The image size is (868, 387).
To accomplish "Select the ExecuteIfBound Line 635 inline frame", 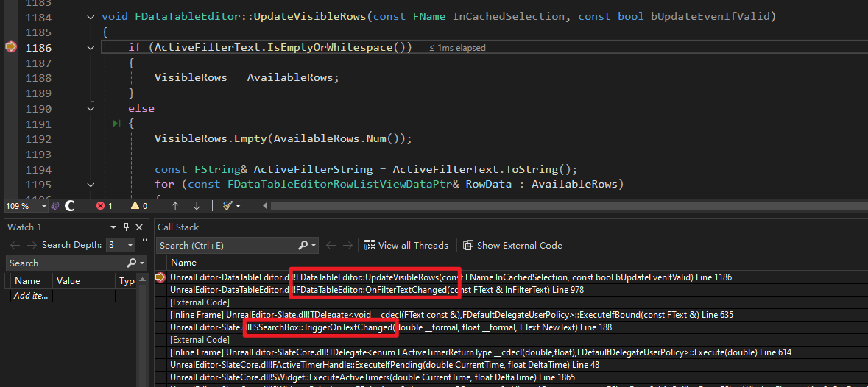I will (x=451, y=315).
